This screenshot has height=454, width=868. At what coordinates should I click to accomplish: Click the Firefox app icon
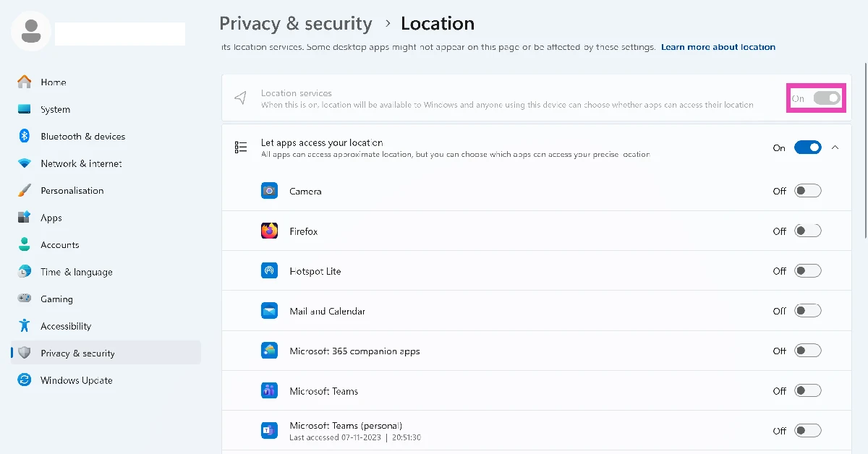coord(270,231)
